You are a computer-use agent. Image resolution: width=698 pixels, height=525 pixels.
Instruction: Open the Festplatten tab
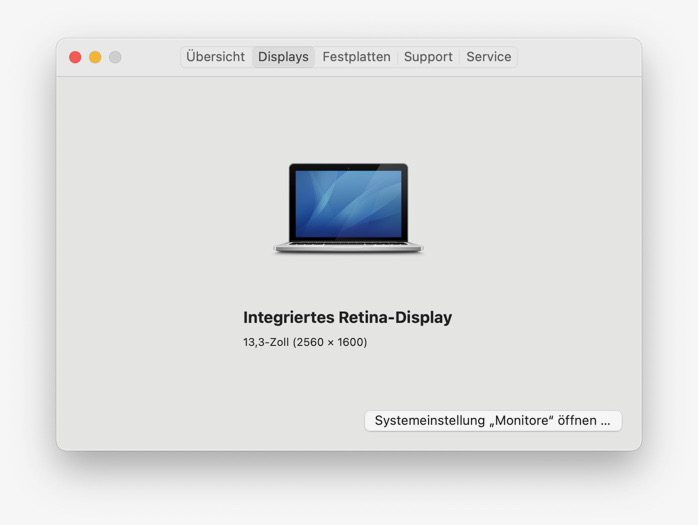356,57
